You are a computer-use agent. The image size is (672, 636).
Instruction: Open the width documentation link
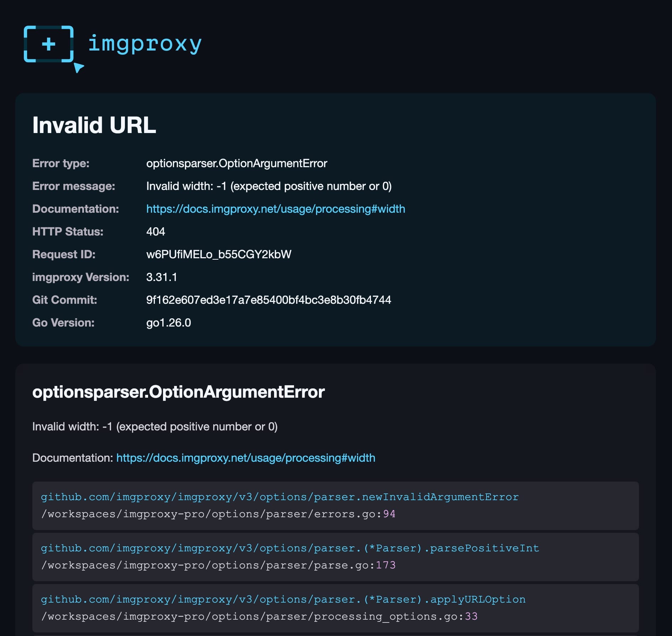[275, 209]
